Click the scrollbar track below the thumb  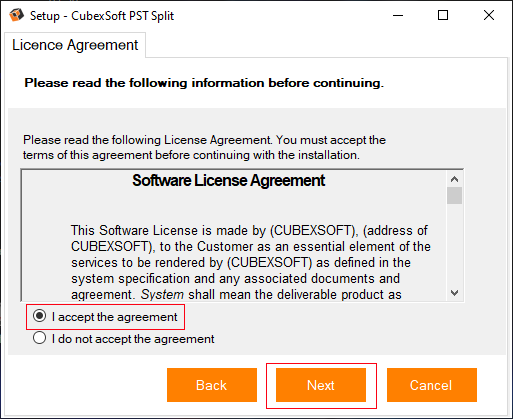tap(454, 245)
